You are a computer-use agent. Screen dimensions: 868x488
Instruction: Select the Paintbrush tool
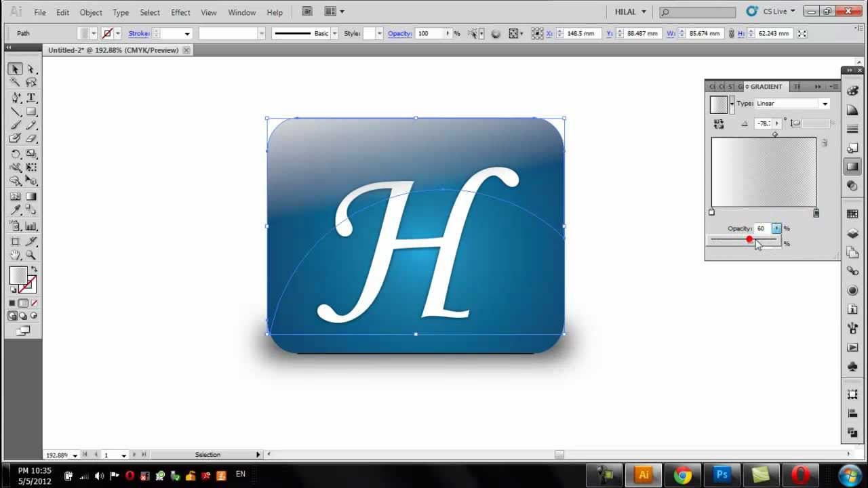tap(16, 125)
